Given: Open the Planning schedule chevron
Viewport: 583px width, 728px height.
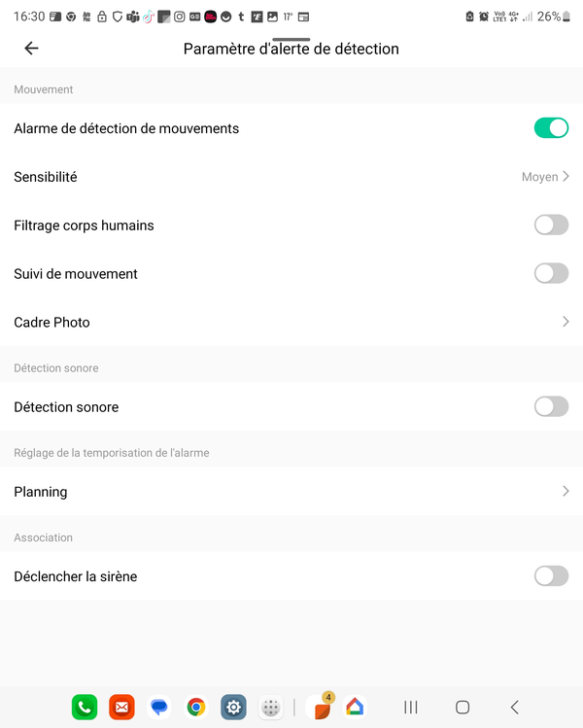Looking at the screenshot, I should 566,491.
